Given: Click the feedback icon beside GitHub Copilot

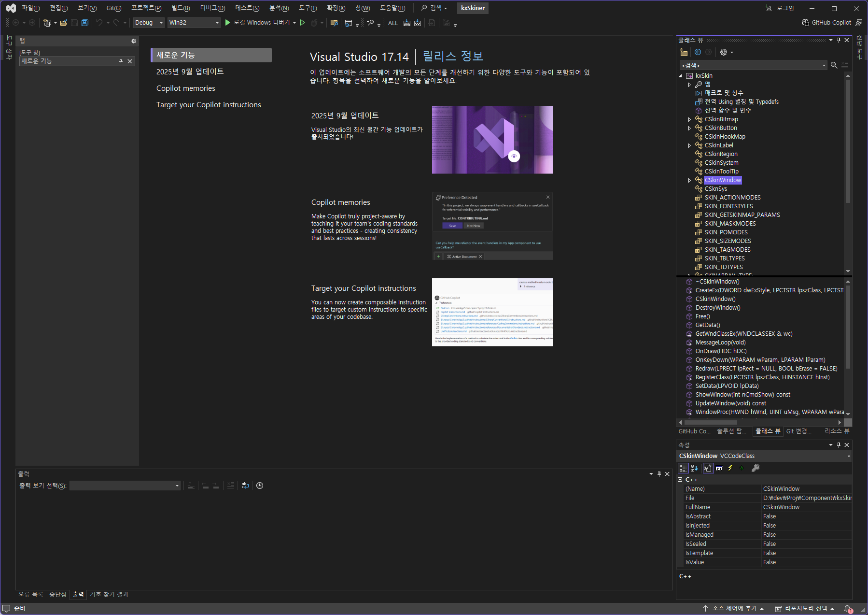Looking at the screenshot, I should 859,23.
